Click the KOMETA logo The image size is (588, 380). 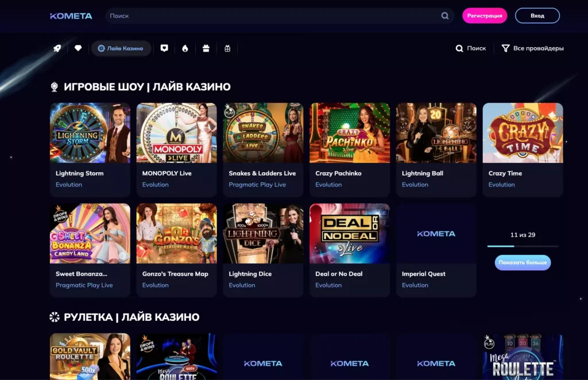pos(71,16)
